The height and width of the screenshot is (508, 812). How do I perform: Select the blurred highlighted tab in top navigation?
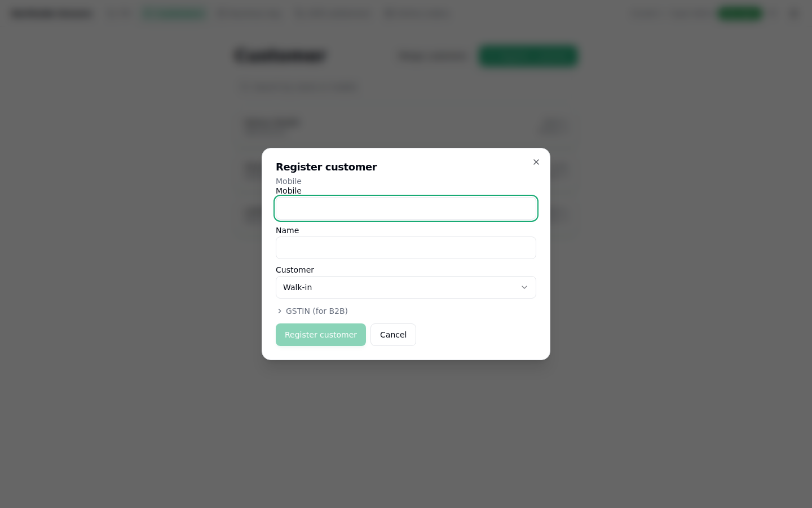point(174,14)
